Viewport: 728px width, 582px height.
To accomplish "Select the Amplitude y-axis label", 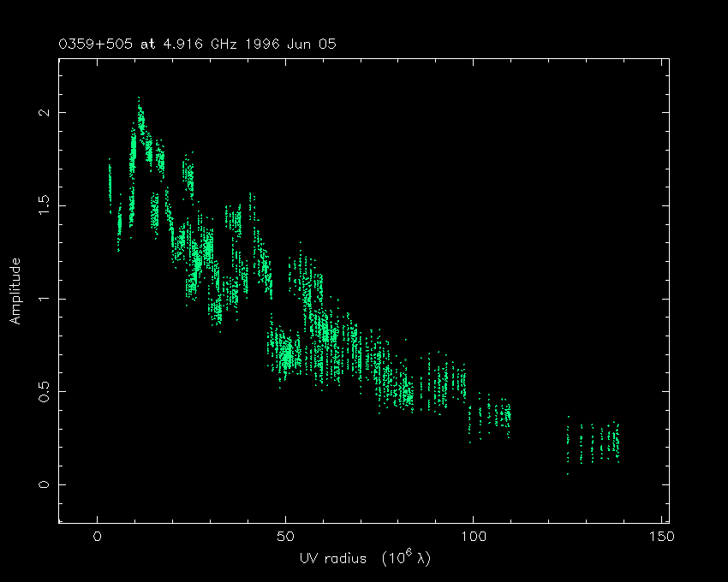I will click(x=15, y=292).
